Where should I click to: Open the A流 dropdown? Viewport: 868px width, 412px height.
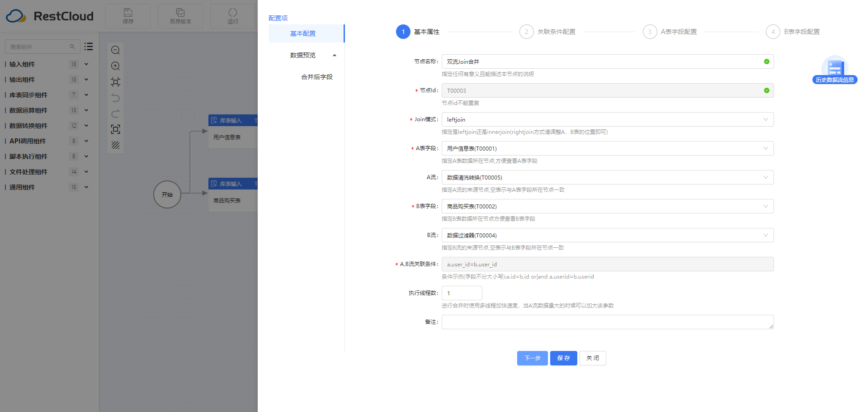608,177
